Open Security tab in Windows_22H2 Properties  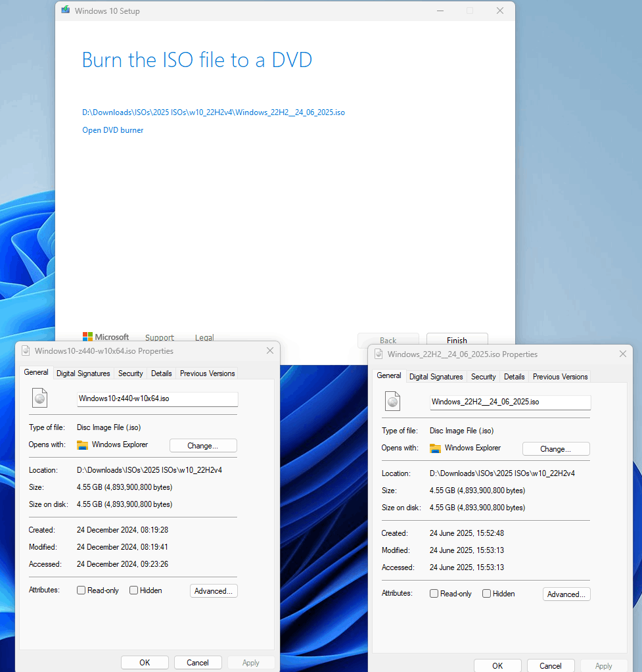[484, 377]
